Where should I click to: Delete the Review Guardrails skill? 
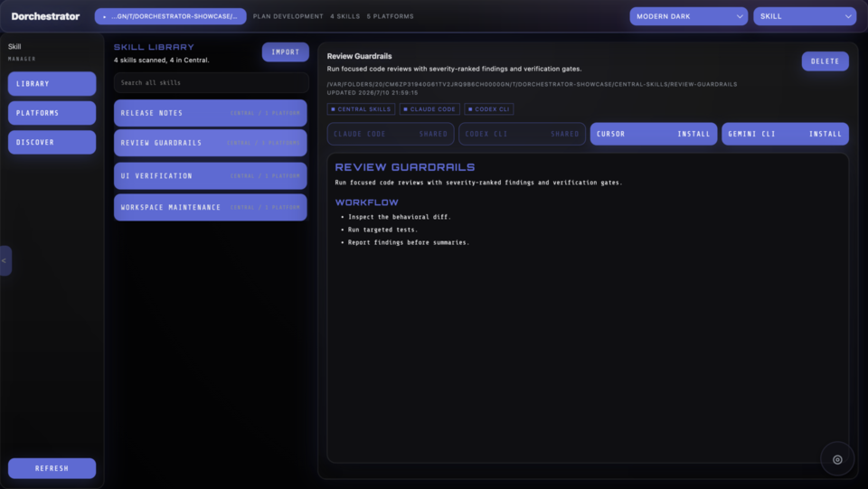click(x=825, y=61)
